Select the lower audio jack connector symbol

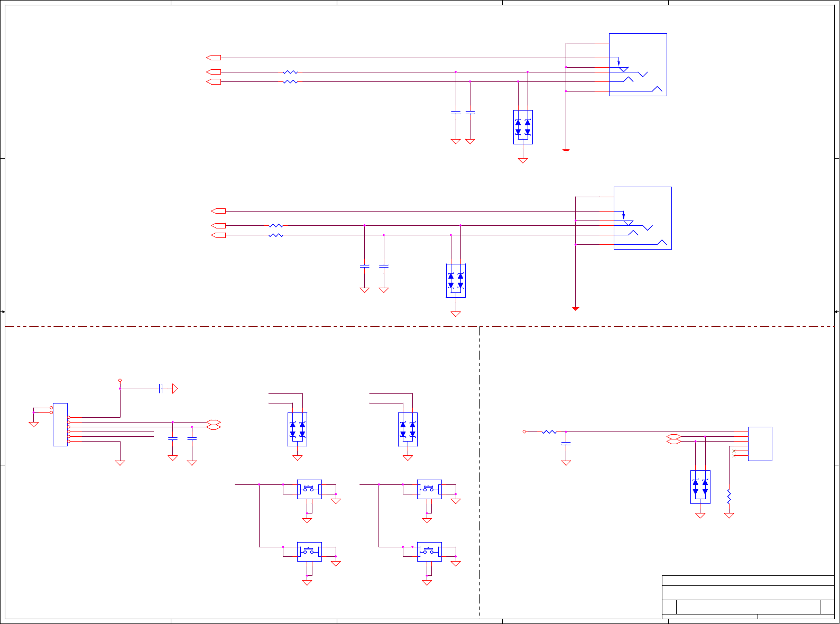(x=642, y=218)
